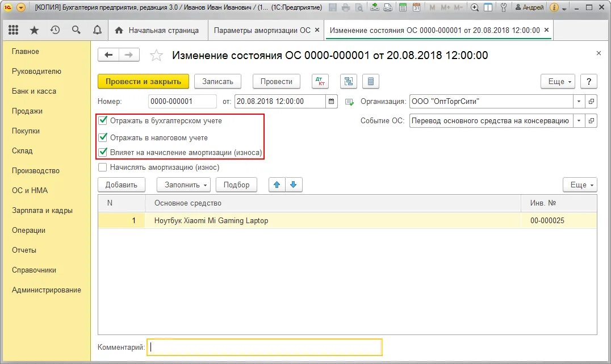Viewport: 611px width, 364px height.
Task: Toggle Отражать в бухгалтерском учете checkbox
Action: [x=103, y=120]
